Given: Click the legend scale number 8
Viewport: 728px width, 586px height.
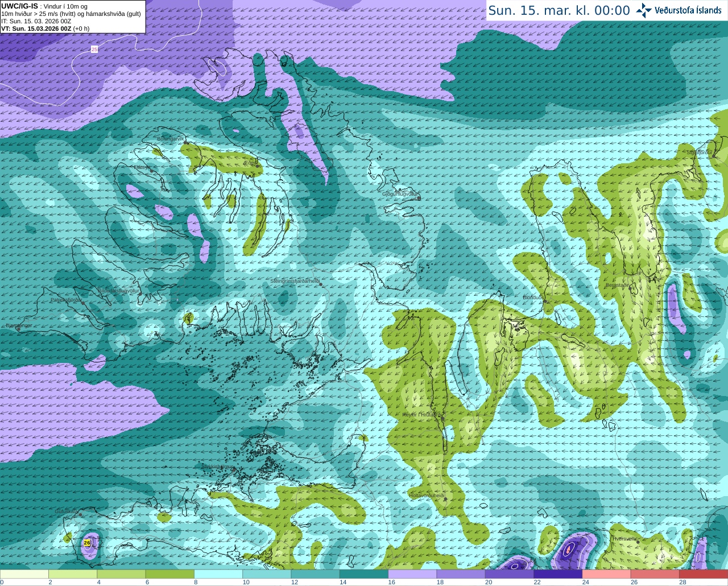Looking at the screenshot, I should (196, 582).
